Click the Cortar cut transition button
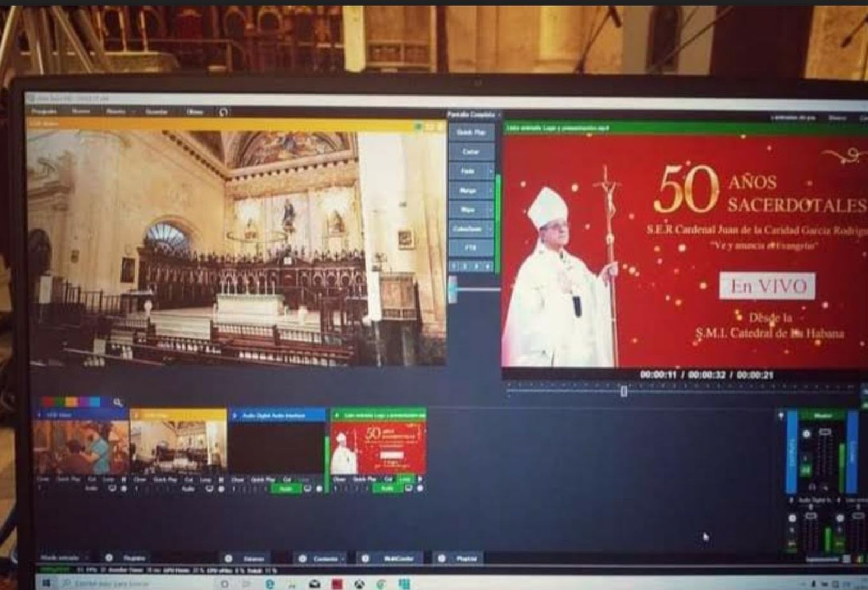868x590 pixels. [471, 151]
